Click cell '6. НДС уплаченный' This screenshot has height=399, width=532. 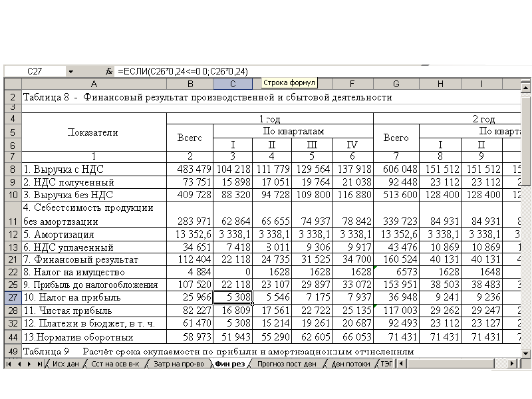[x=94, y=247]
